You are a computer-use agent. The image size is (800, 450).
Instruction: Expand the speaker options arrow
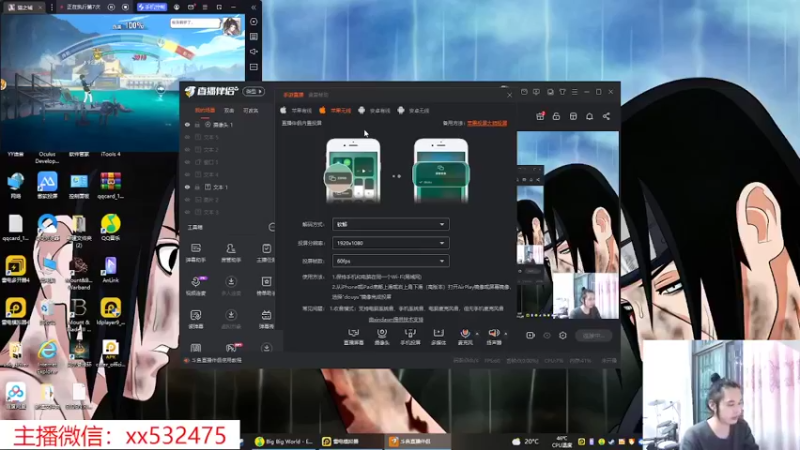(x=506, y=334)
